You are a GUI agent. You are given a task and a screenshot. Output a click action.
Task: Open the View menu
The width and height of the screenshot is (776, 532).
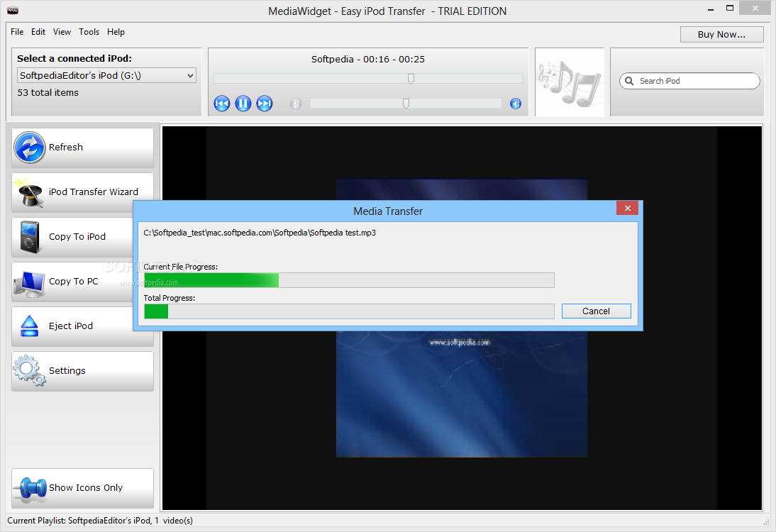62,32
